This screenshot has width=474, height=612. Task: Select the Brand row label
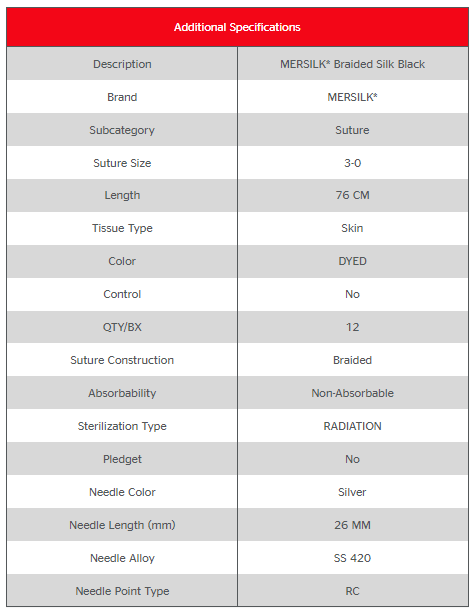pyautogui.click(x=122, y=97)
